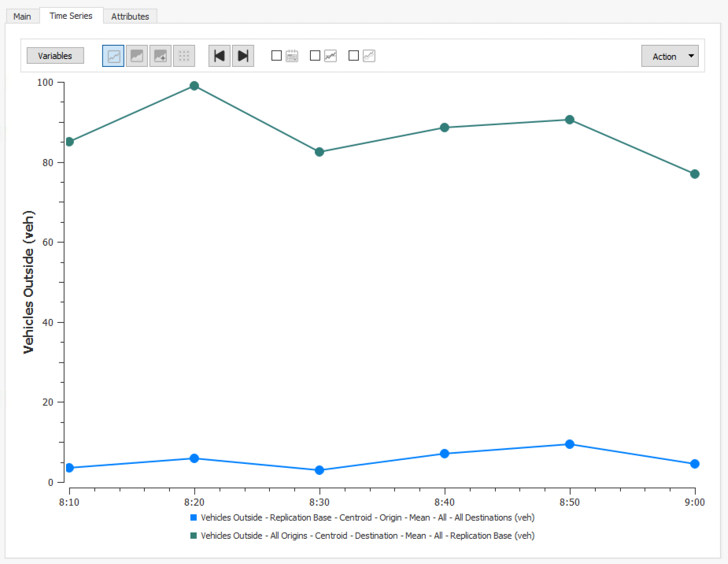The height and width of the screenshot is (564, 728).
Task: Click the blue Origin legend color square
Action: point(194,518)
